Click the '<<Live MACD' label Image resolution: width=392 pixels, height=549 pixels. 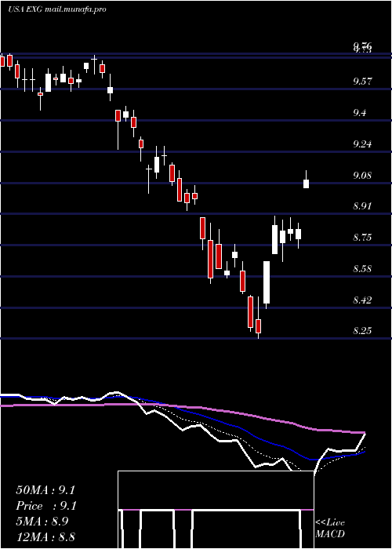click(x=330, y=529)
